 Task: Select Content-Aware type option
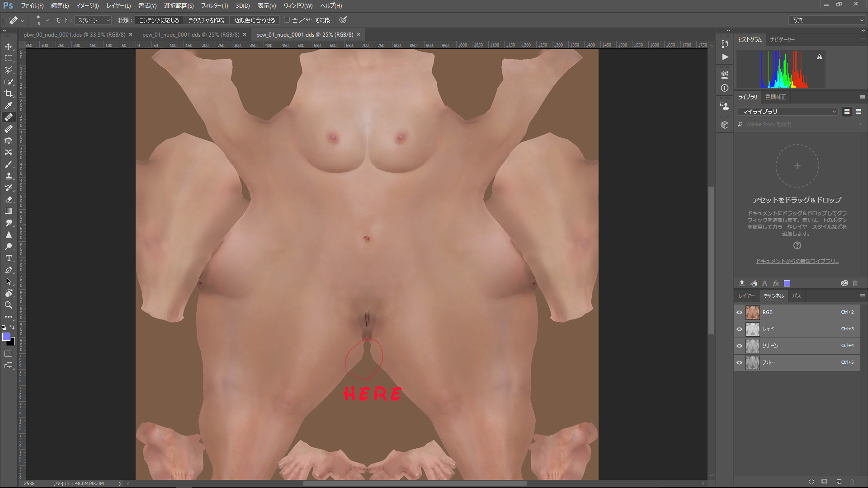pyautogui.click(x=159, y=20)
